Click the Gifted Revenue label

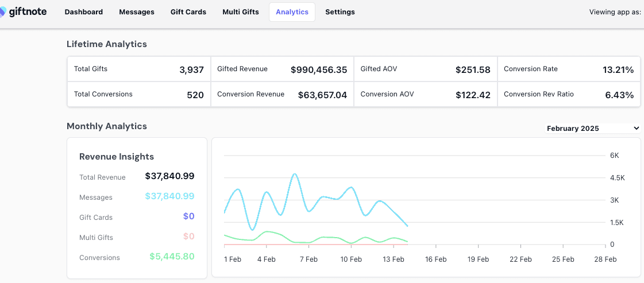click(x=242, y=69)
